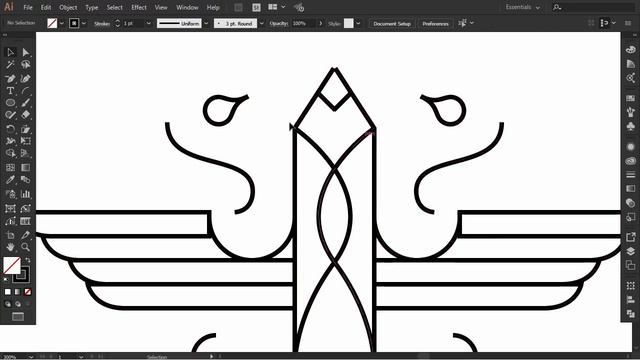Pick the Magic Wand tool
The image size is (640, 360).
coord(10,64)
